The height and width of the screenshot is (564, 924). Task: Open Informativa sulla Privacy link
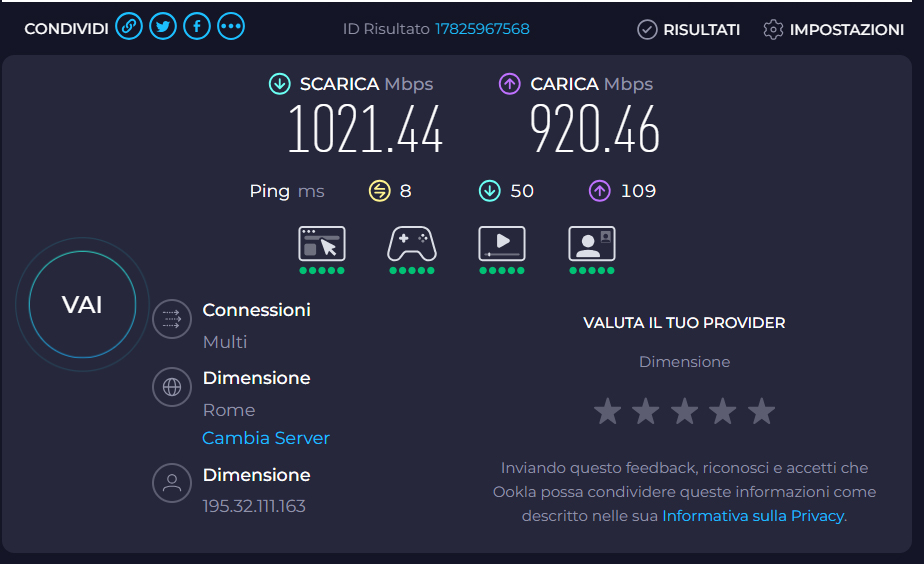tap(753, 516)
